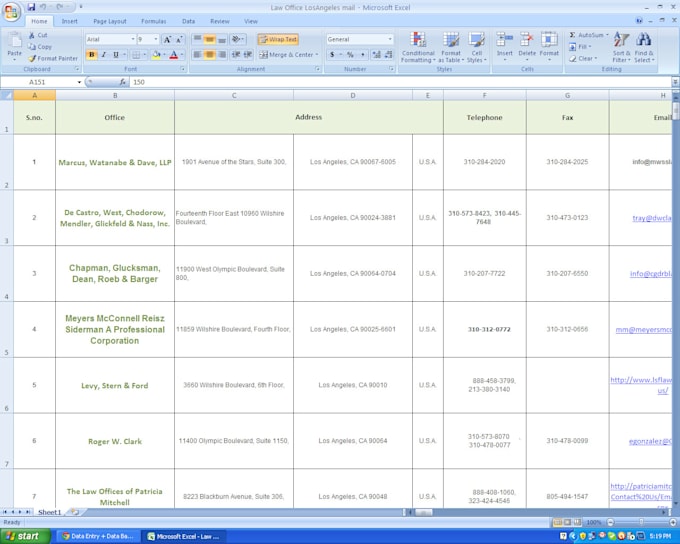Toggle bold formatting
The height and width of the screenshot is (544, 680).
92,55
